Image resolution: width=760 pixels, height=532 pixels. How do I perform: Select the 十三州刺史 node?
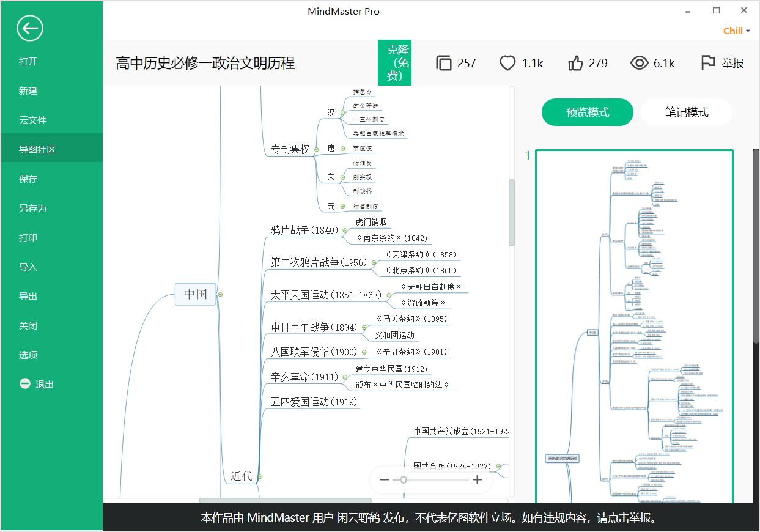point(369,120)
